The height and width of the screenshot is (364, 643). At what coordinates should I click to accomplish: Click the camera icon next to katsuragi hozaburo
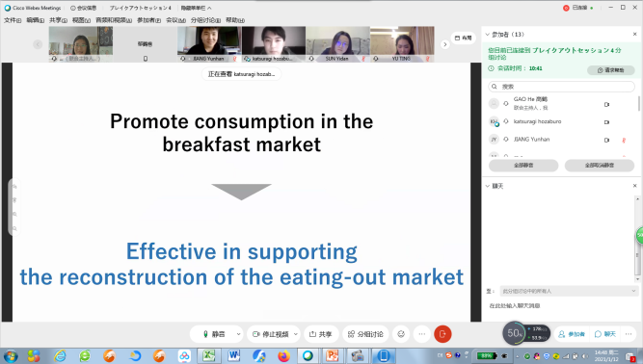(606, 122)
